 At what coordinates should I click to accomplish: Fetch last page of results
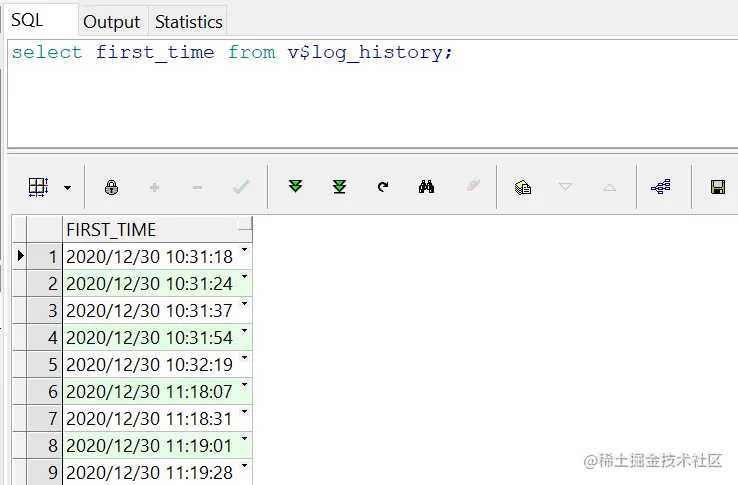coord(339,186)
